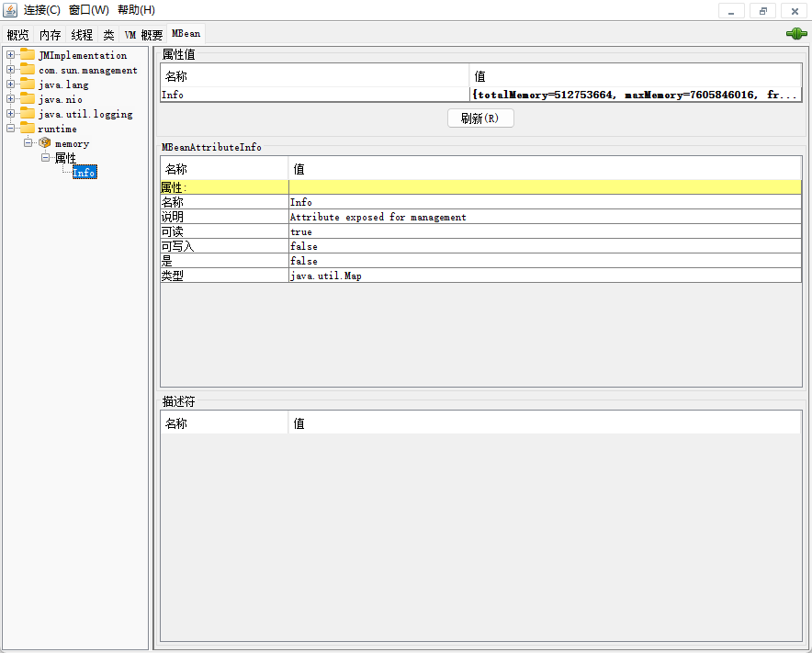Click the java.util.Map type value

pyautogui.click(x=545, y=276)
